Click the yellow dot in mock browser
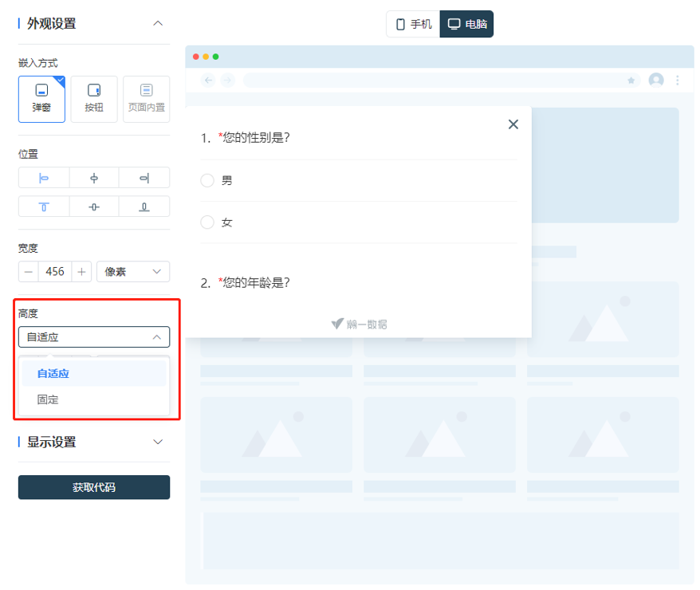The image size is (700, 590). tap(206, 57)
